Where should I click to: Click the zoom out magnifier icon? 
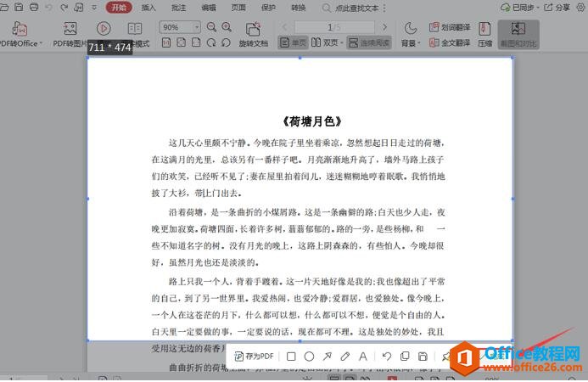(211, 27)
